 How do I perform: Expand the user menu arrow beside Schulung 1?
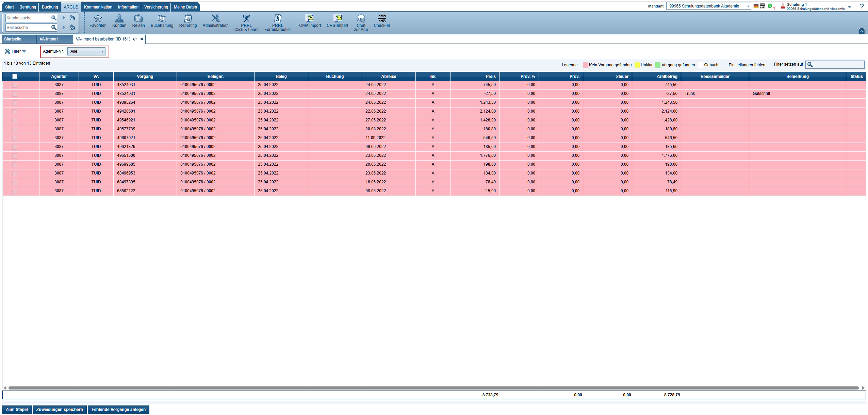[x=850, y=7]
